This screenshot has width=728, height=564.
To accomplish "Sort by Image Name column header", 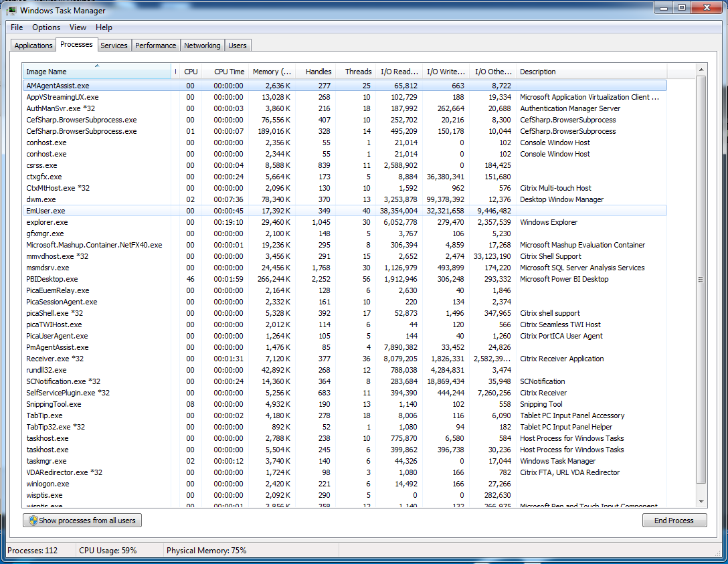I will (x=96, y=72).
